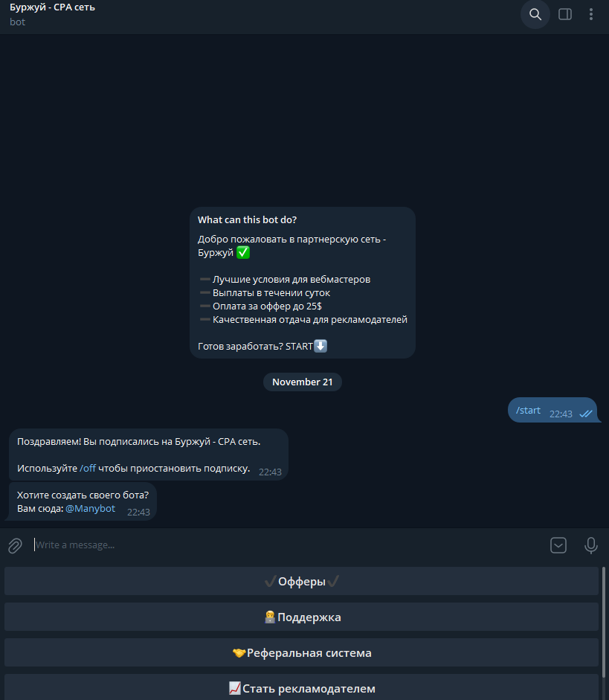Click the down arrow emoji after START

pyautogui.click(x=320, y=346)
